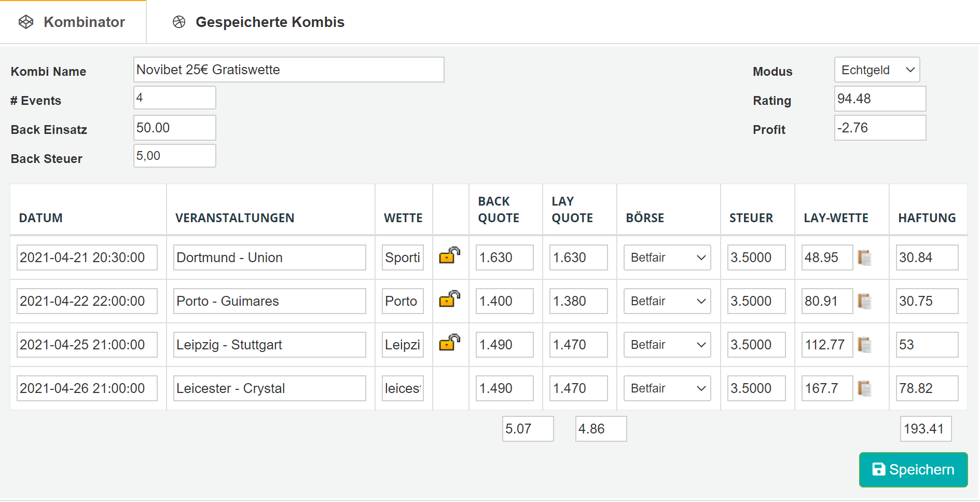980x502 pixels.
Task: Click the Gespeicherte Kombis tab icon
Action: click(x=179, y=22)
